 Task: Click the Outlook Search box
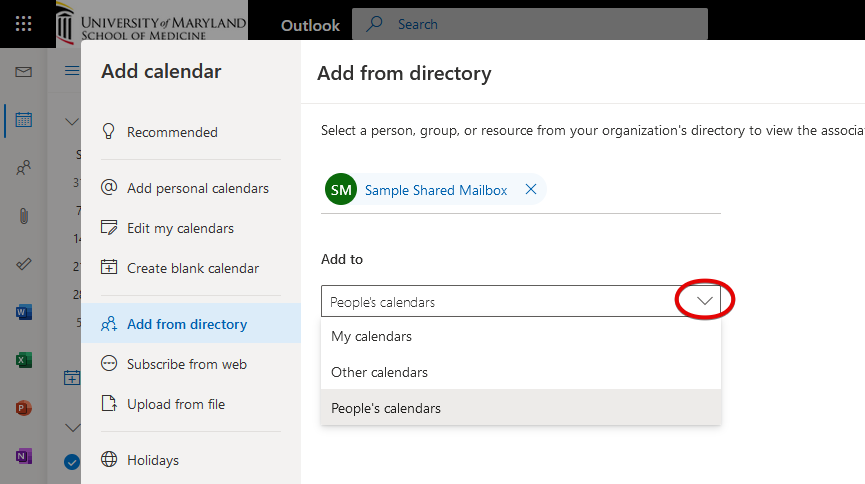tap(540, 24)
